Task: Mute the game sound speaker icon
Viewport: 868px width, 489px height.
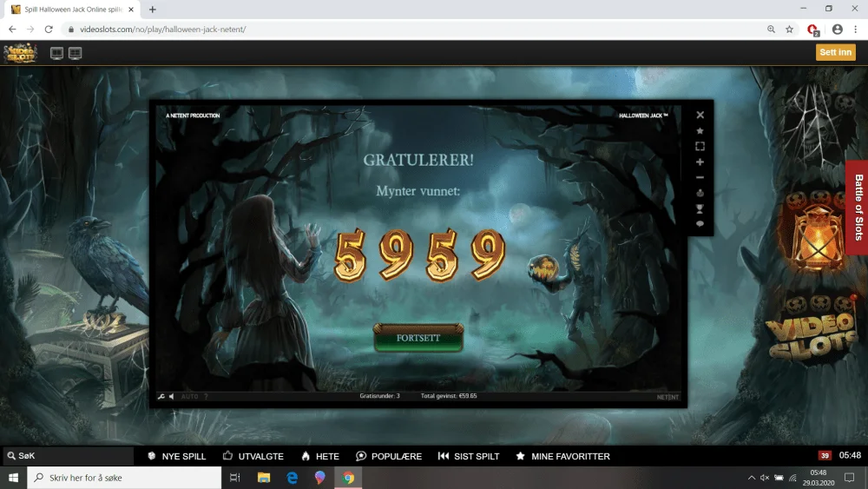Action: coord(172,397)
